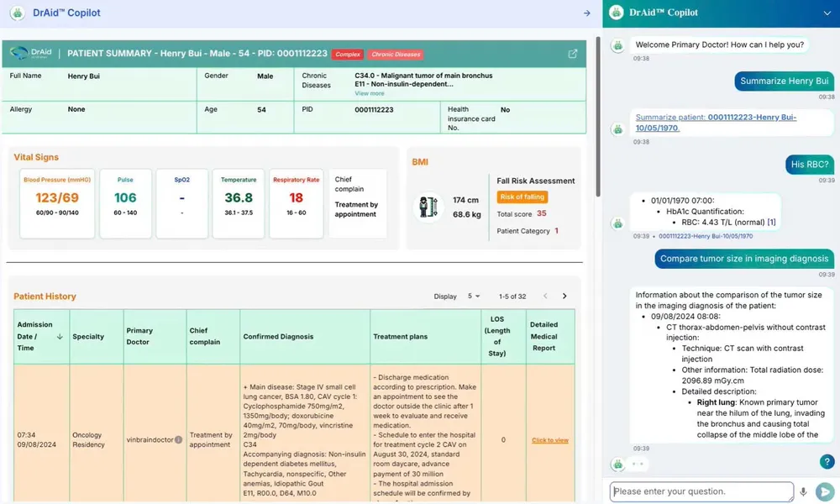Click the DrAid robot logo in chat header
The height and width of the screenshot is (504, 840).
(x=617, y=13)
